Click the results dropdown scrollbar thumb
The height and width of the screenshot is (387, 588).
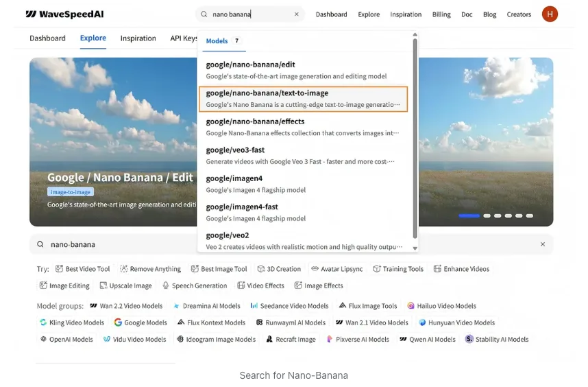pos(415,139)
